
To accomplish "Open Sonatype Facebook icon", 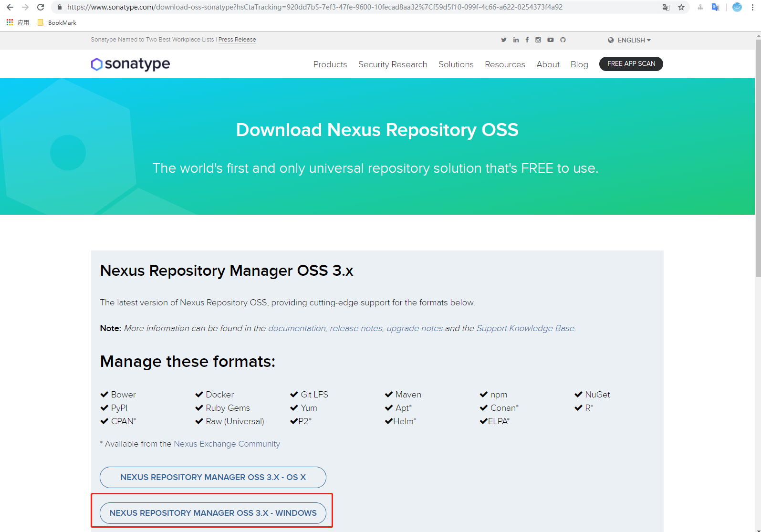I will (x=527, y=40).
